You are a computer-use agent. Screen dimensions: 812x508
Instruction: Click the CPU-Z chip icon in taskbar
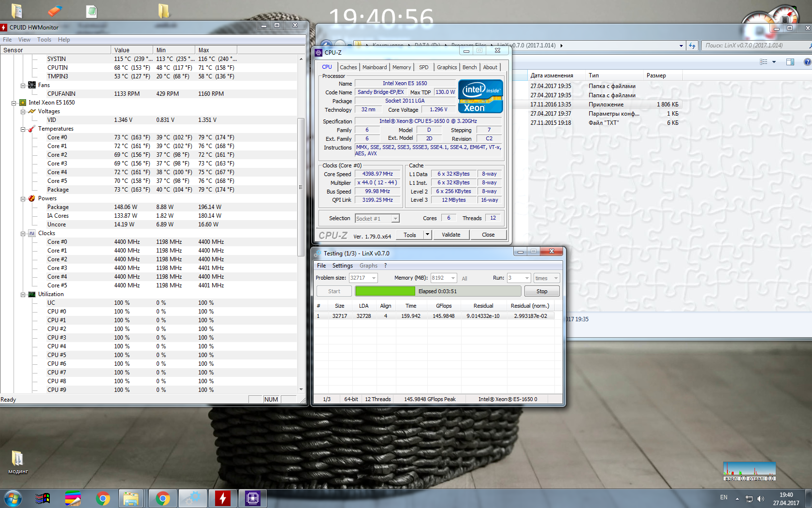point(252,498)
